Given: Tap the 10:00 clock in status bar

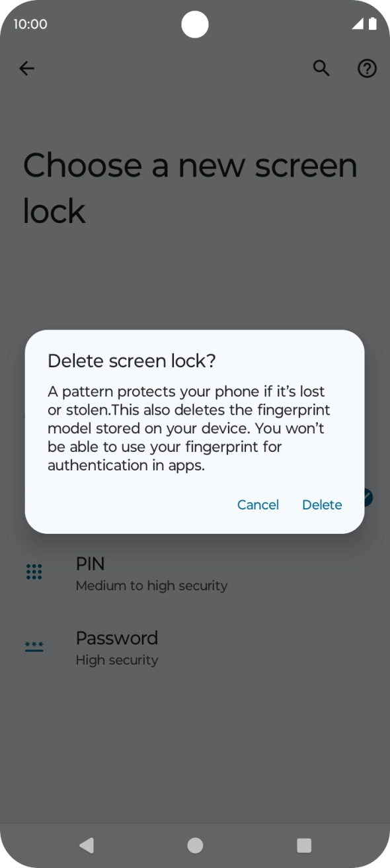Looking at the screenshot, I should pyautogui.click(x=30, y=24).
